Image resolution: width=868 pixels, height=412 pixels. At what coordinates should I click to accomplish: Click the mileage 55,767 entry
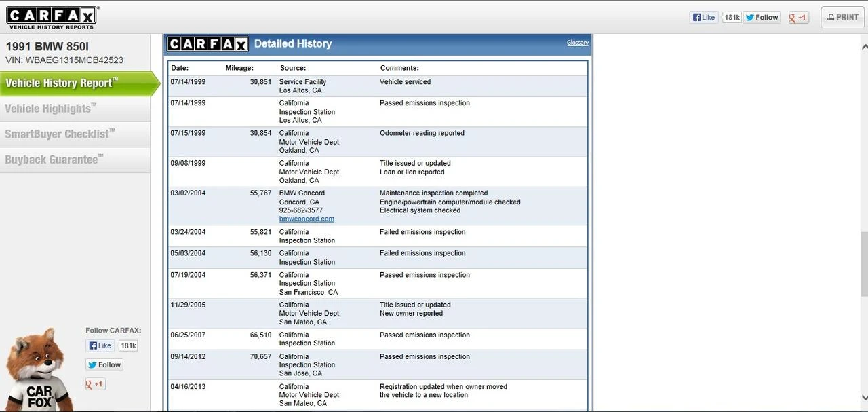tap(260, 193)
